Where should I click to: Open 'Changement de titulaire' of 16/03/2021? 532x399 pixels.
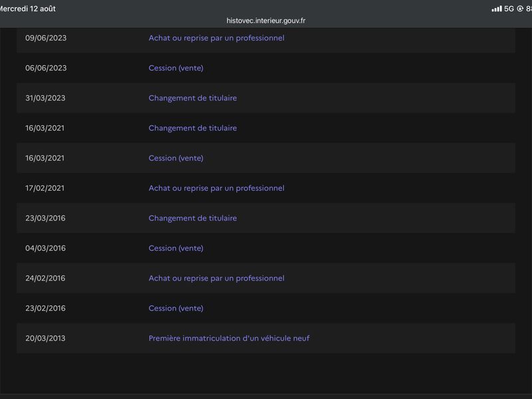(x=193, y=128)
